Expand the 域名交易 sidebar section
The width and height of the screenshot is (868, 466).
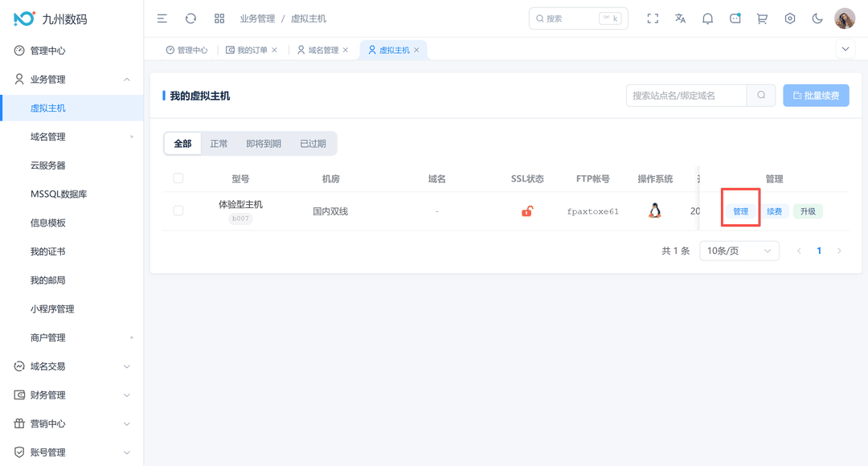coord(127,366)
